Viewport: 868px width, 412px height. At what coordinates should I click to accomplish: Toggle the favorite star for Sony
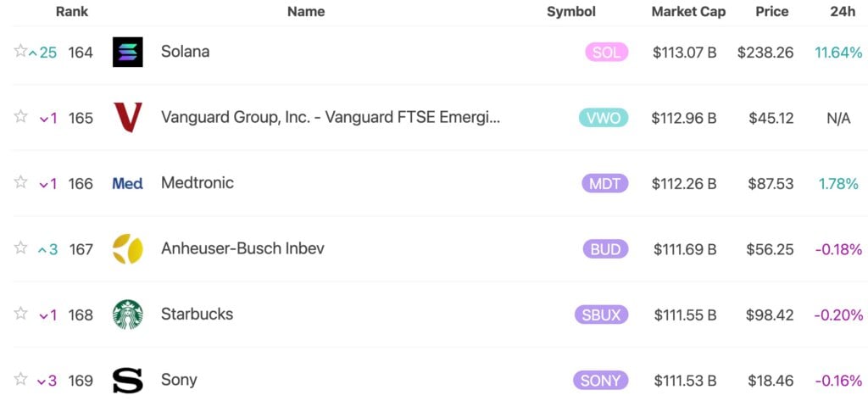click(x=20, y=379)
